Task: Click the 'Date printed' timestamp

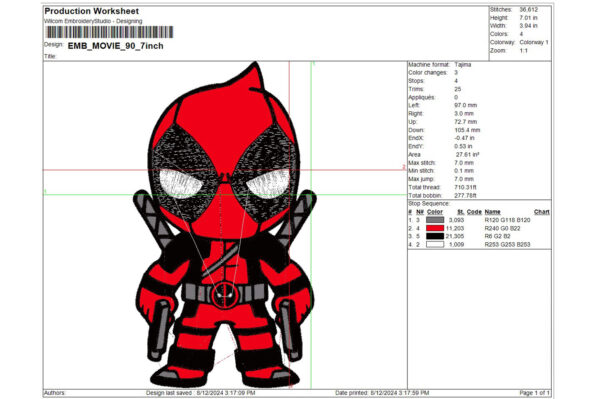Action: [382, 393]
